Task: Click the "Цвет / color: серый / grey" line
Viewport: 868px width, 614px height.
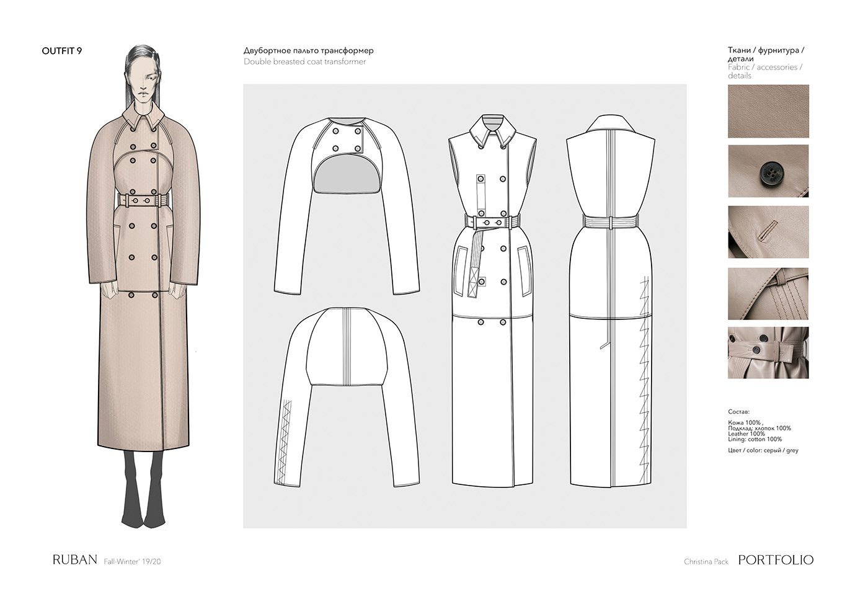Action: (x=763, y=450)
